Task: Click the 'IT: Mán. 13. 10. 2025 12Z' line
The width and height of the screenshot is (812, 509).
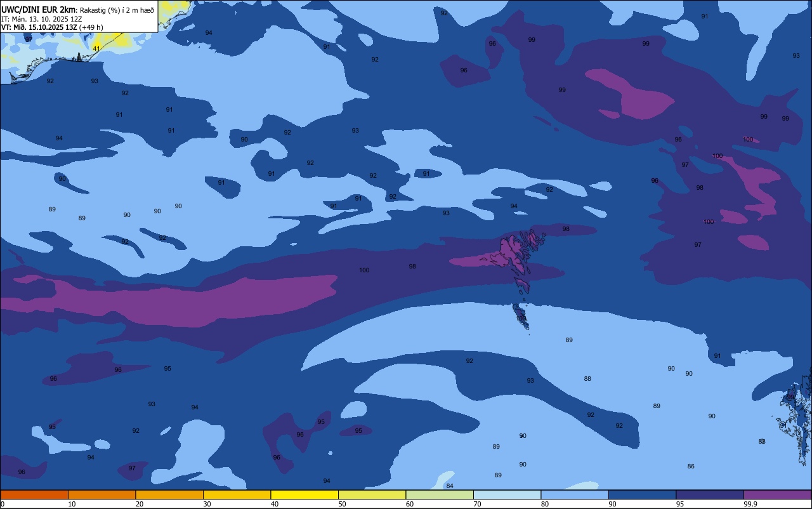Action: pyautogui.click(x=42, y=19)
